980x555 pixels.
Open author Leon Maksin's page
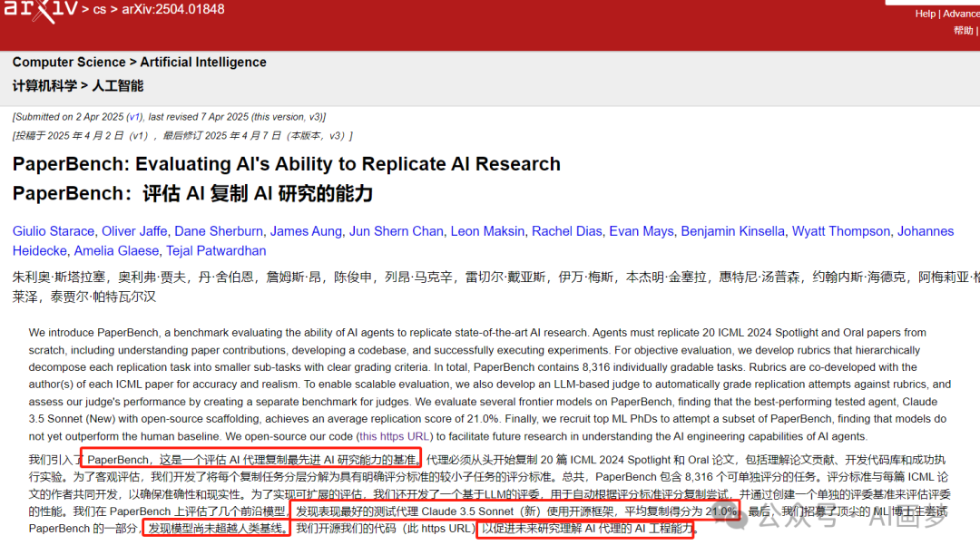pos(487,231)
